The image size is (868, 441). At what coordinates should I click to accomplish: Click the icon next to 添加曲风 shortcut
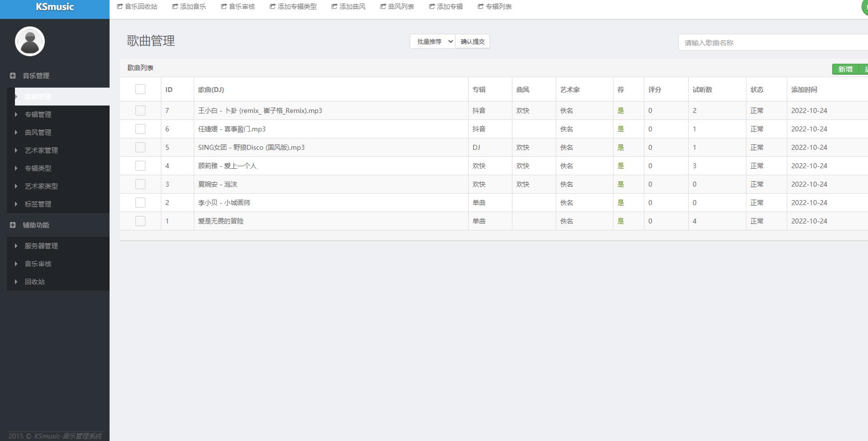pos(334,6)
